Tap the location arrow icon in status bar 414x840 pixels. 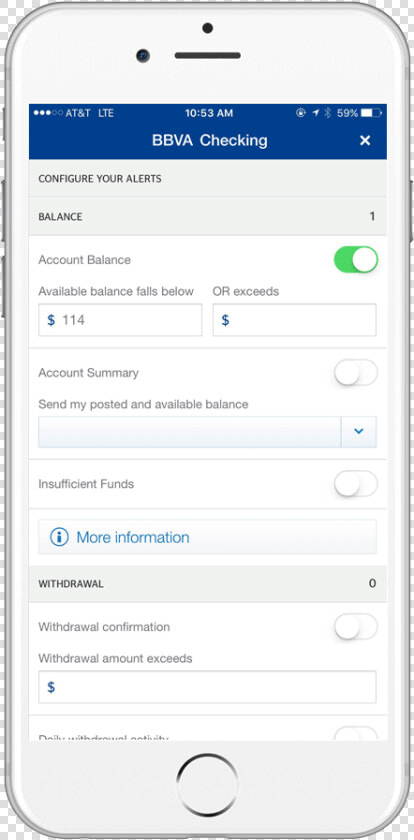(x=315, y=113)
